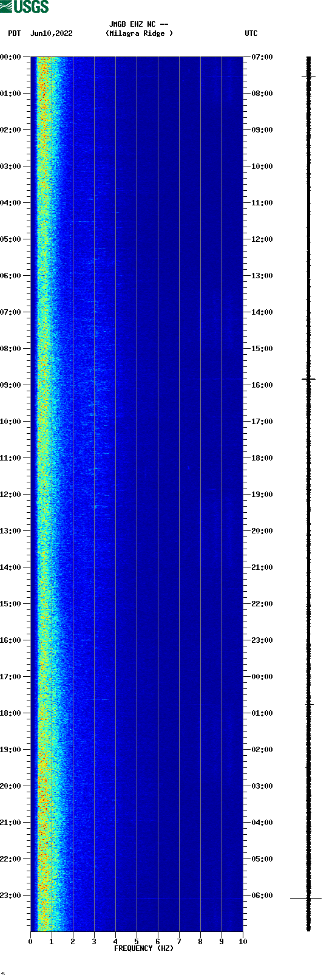
Task: Click the 8 Hz frequency tick label
Action: (x=200, y=942)
